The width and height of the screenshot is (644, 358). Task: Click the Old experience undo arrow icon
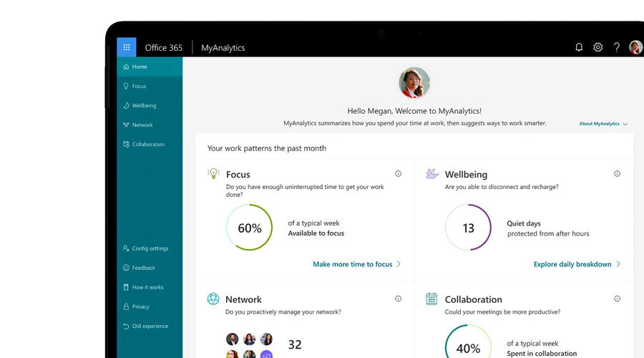pos(126,326)
